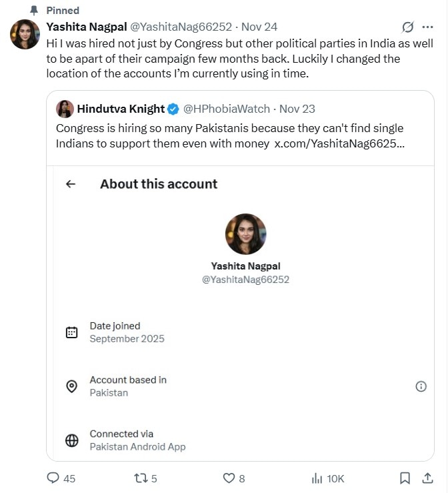Click the Grok icon on tweet
The width and height of the screenshot is (448, 493).
[x=408, y=27]
